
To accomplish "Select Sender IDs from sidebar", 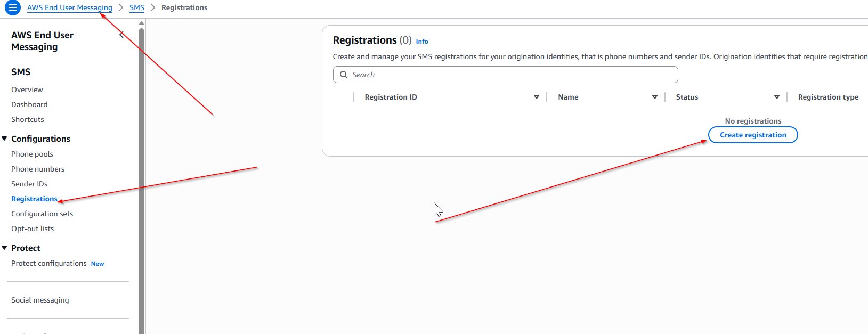I will coord(29,184).
